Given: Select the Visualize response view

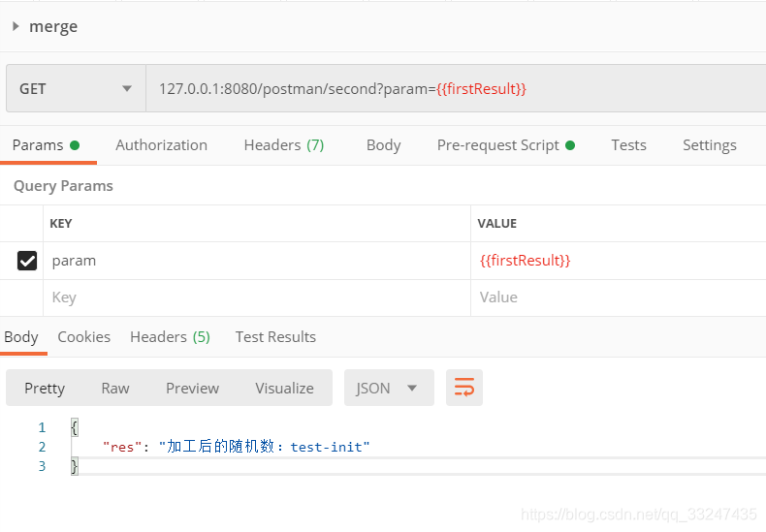Looking at the screenshot, I should tap(284, 388).
